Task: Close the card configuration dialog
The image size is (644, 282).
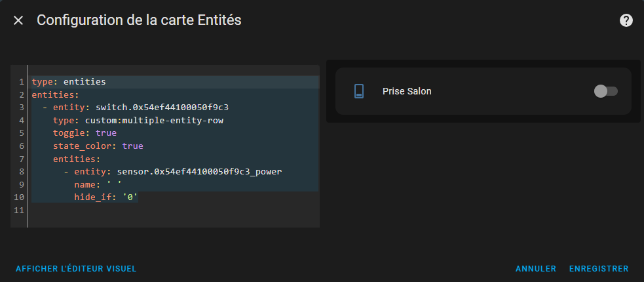Action: pos(18,20)
